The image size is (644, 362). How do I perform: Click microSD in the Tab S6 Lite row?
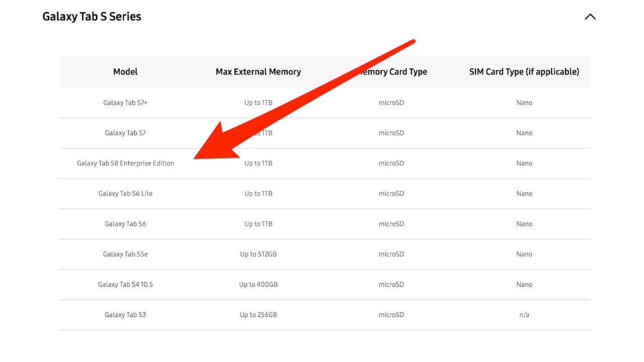pos(391,194)
